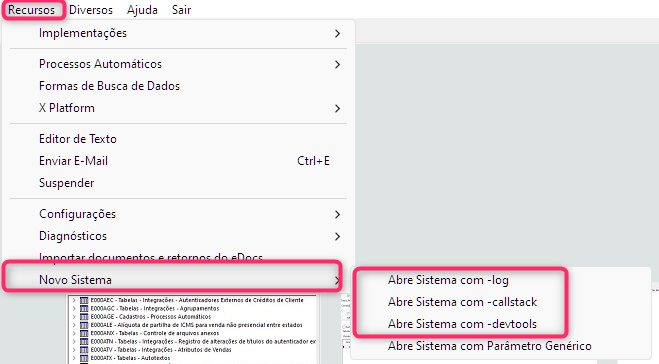The height and width of the screenshot is (364, 659).
Task: Expand the E000ATX Autotextos node
Action: click(x=74, y=358)
